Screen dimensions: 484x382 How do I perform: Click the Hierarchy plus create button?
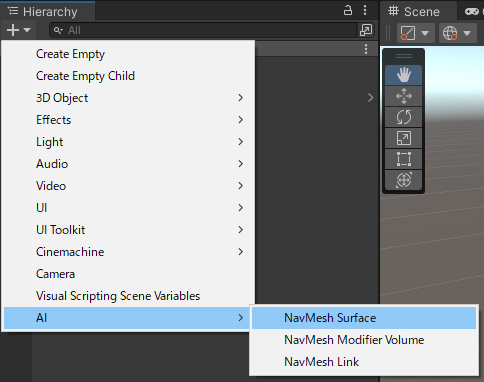point(13,30)
